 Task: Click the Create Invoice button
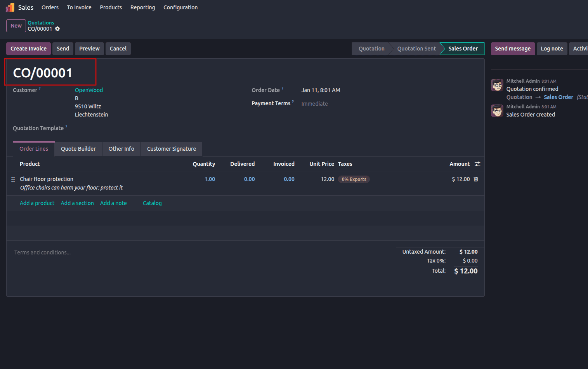28,49
